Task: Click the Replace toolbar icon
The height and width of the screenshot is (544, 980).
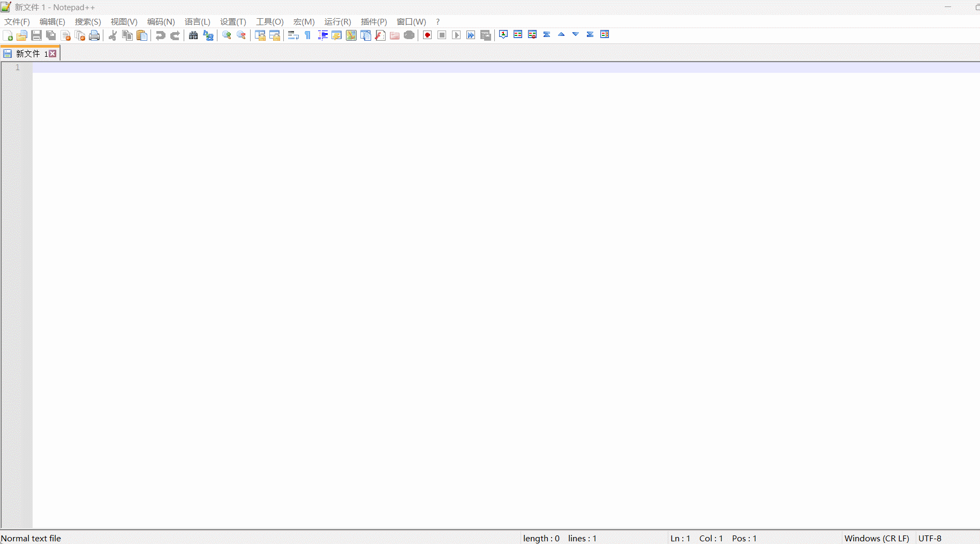Action: [x=208, y=35]
